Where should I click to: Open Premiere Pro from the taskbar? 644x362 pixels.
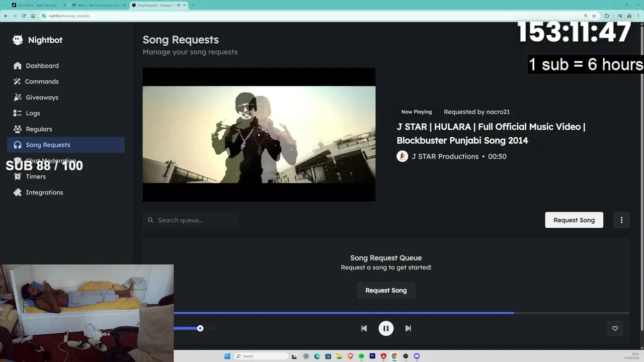(372, 356)
